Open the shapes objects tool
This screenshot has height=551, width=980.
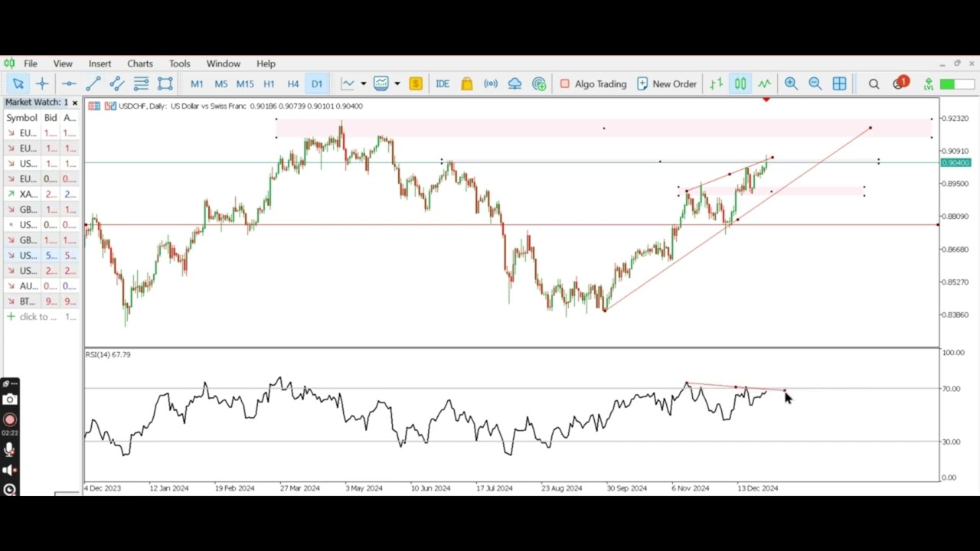[x=165, y=84]
